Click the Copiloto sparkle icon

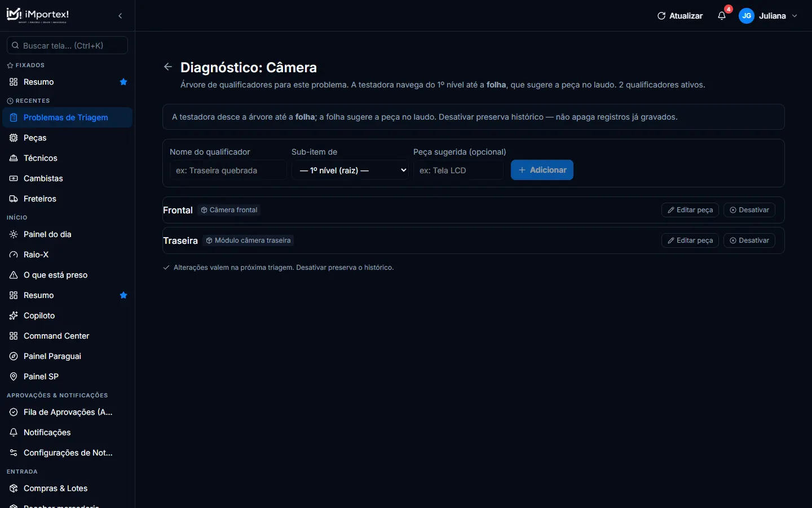click(14, 316)
